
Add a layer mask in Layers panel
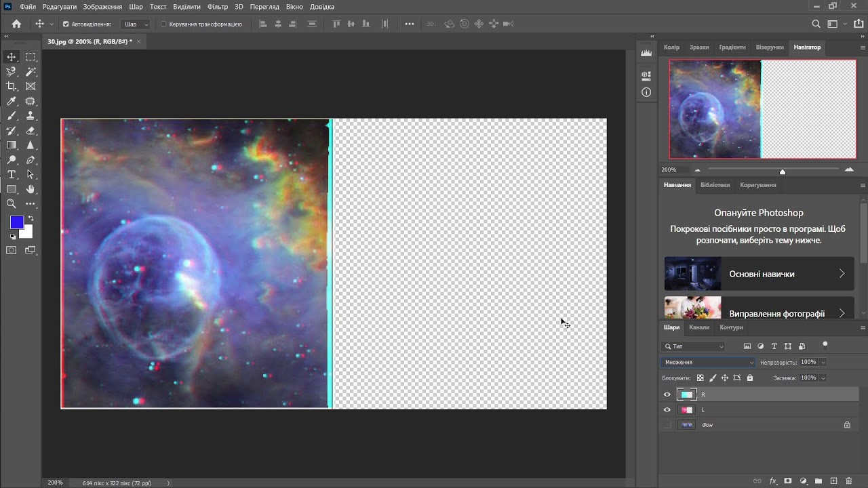click(x=787, y=481)
